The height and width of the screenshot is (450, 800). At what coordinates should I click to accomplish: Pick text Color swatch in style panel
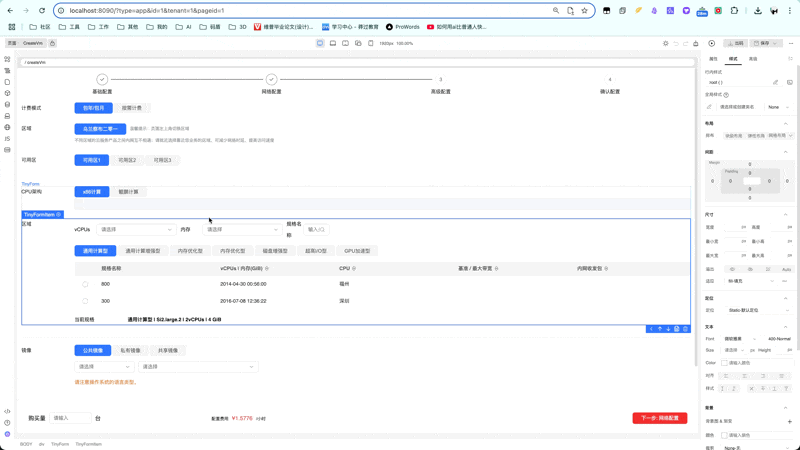click(x=724, y=363)
